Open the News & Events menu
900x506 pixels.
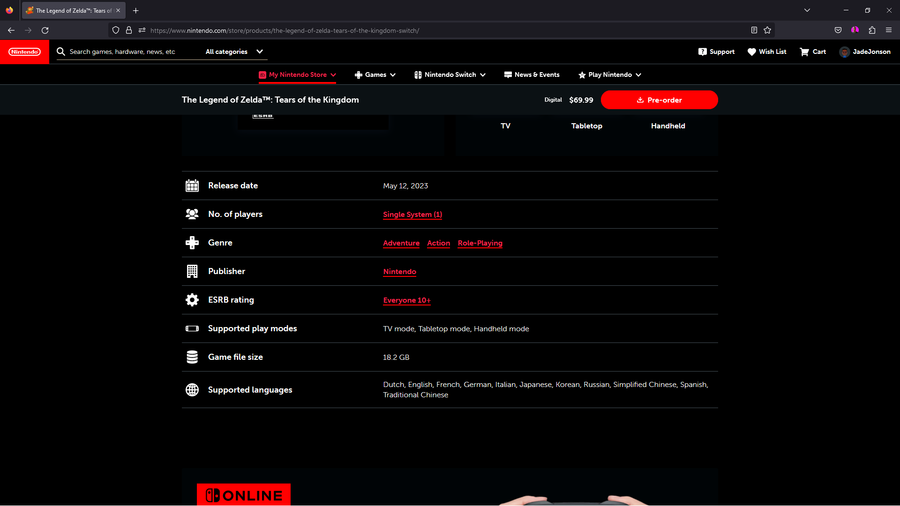pyautogui.click(x=532, y=75)
